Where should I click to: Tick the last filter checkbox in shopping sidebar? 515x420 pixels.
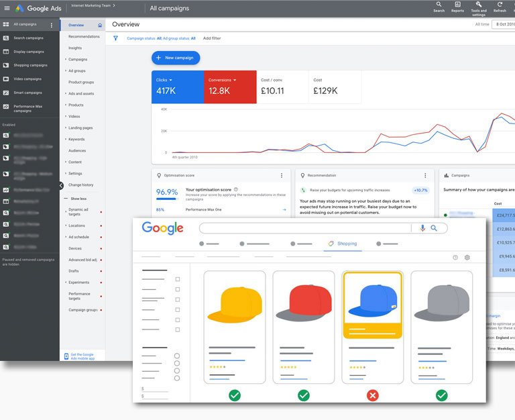(x=177, y=329)
